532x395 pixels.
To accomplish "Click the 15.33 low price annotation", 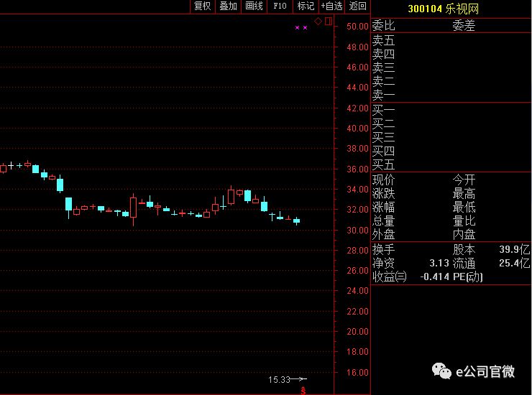I will 279,380.
